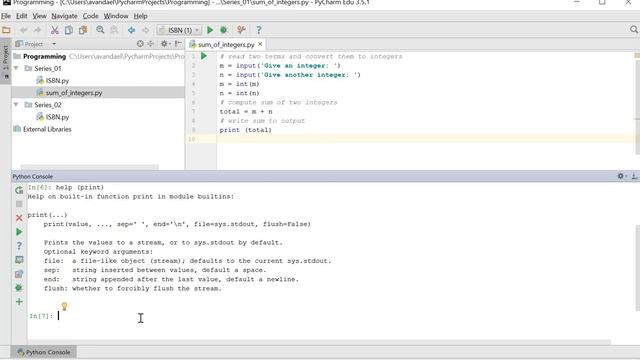Click the lightbulb intention icon in console
Screen dimensions: 640x360
tap(64, 306)
